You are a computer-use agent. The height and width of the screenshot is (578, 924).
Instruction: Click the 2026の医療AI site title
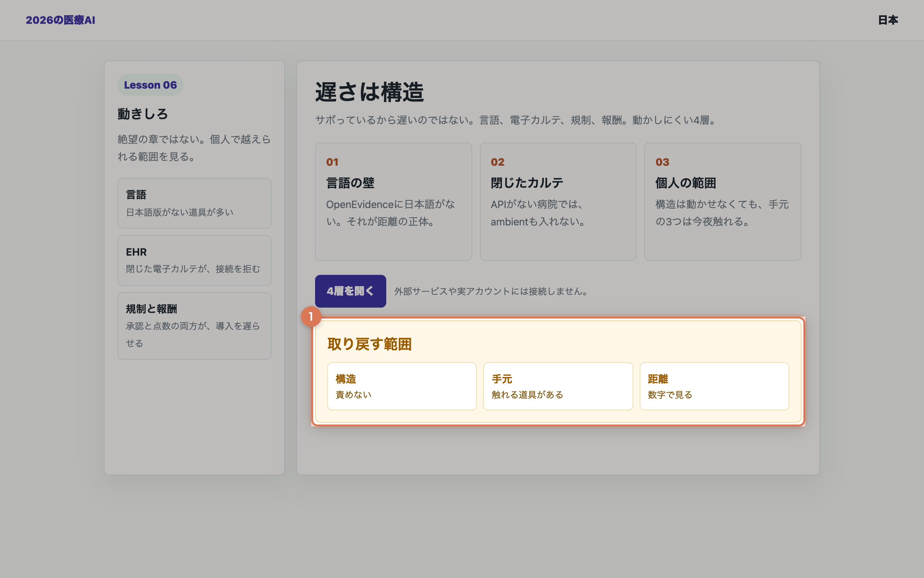click(x=60, y=20)
